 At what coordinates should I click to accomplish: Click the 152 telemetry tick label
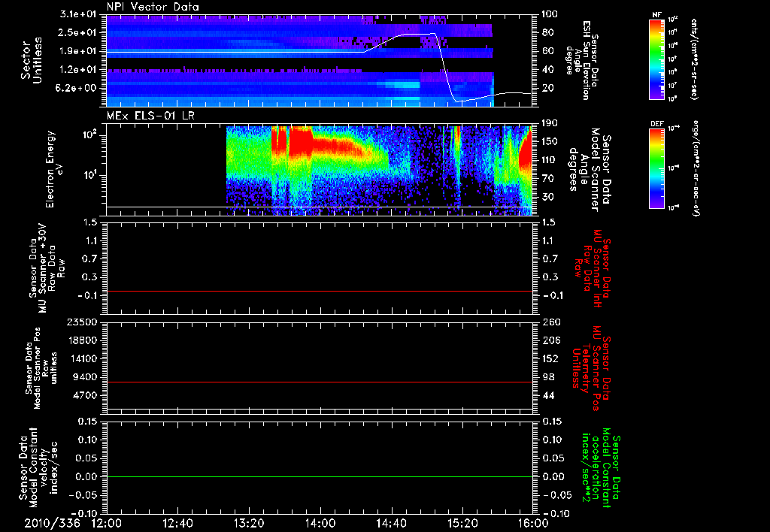click(550, 358)
